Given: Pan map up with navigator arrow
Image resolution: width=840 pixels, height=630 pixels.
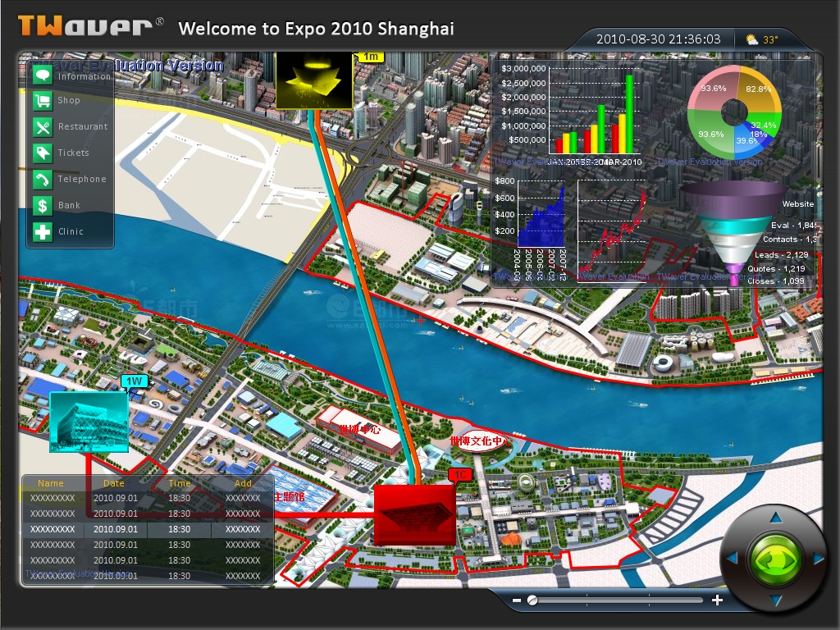Looking at the screenshot, I should point(776,518).
